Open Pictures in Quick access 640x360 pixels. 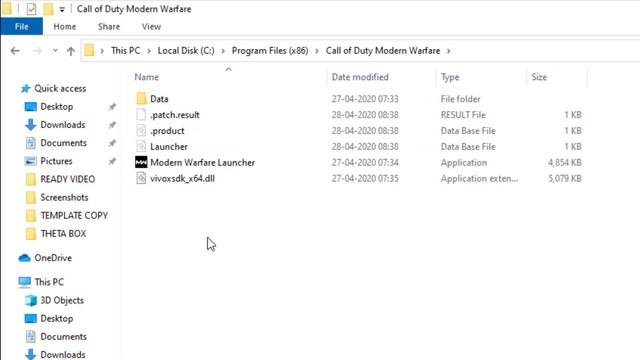click(56, 161)
